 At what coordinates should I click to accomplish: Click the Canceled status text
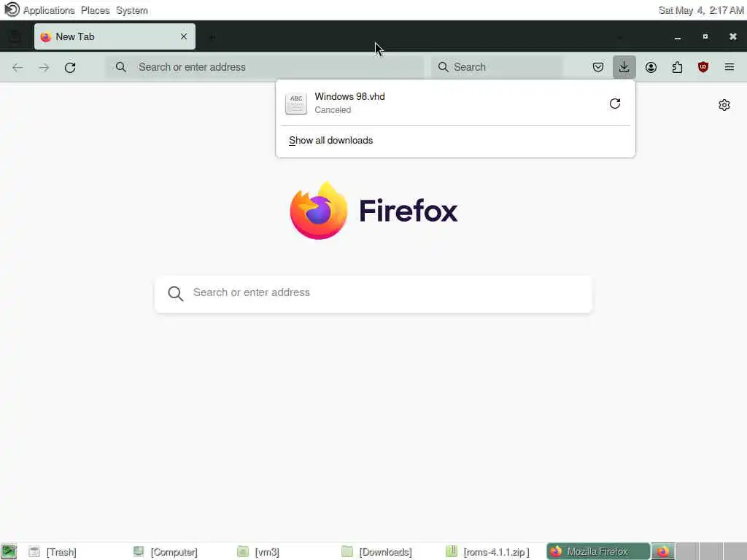[333, 110]
